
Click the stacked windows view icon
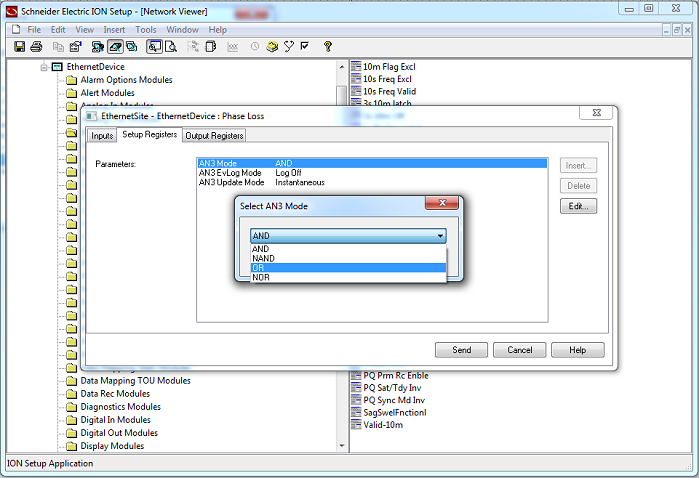click(x=132, y=46)
